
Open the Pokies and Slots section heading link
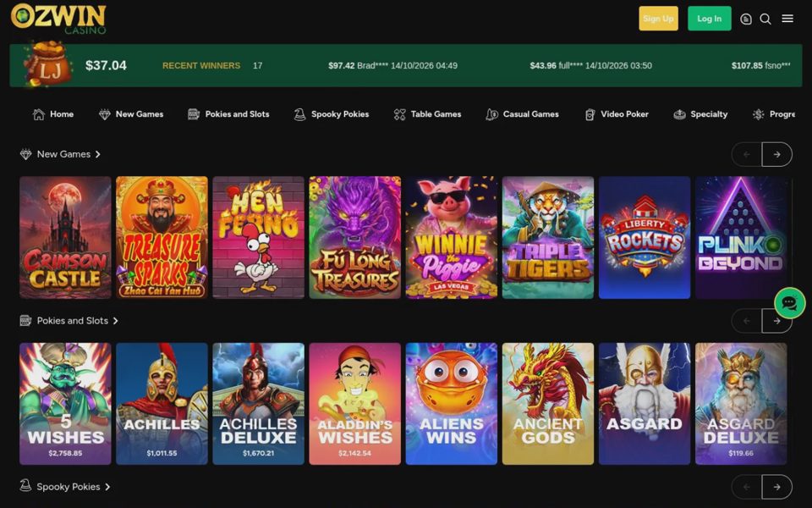pyautogui.click(x=73, y=321)
